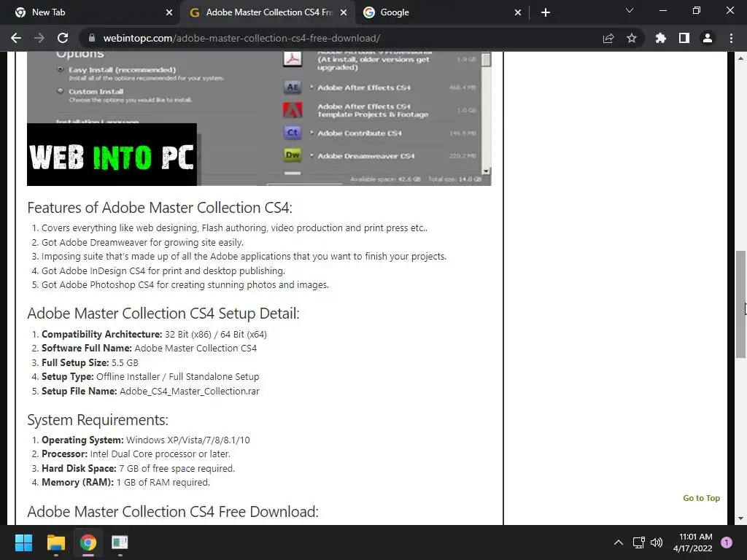Click the Hard Disk Space 7 GB line
The image size is (747, 560).
pos(138,469)
